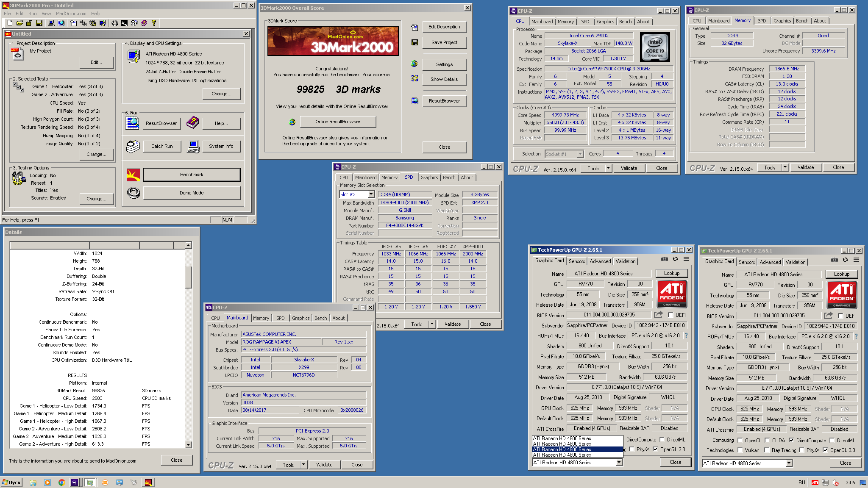Click the System Info computer icon in 3DMark toolbar
This screenshot has height=488, width=868.
[51, 23]
